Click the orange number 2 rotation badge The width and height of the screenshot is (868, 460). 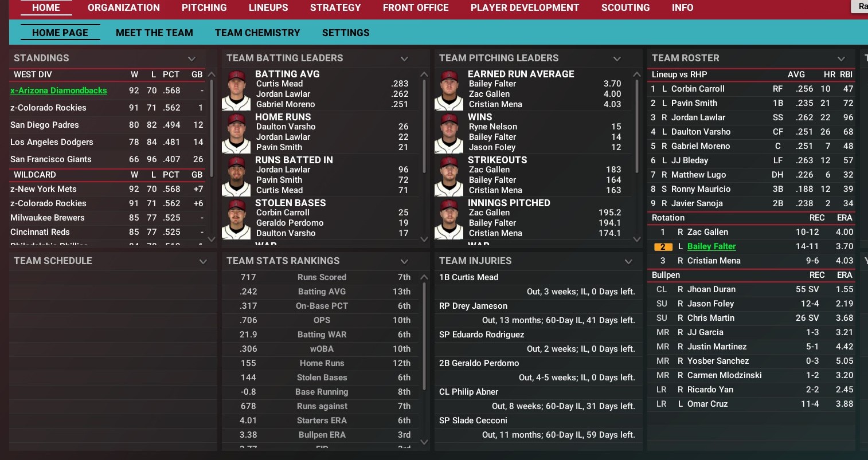(x=663, y=246)
